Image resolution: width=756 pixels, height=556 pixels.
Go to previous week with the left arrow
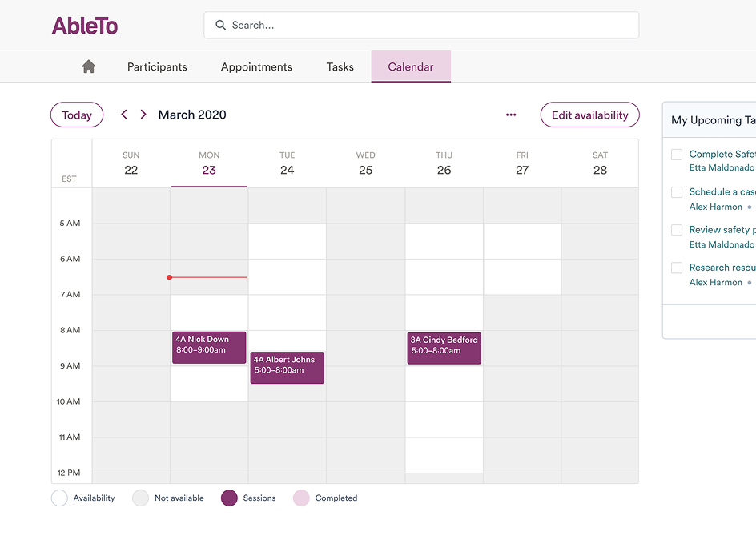pos(124,114)
